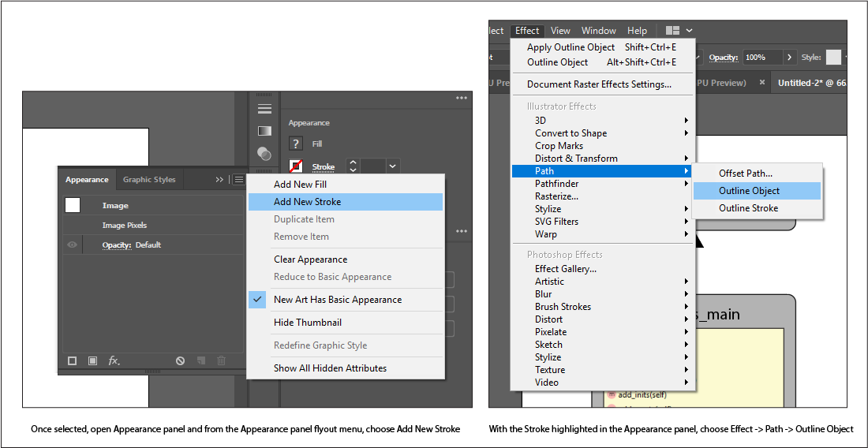Click the Clear Appearance circle-slash icon

coord(181,360)
